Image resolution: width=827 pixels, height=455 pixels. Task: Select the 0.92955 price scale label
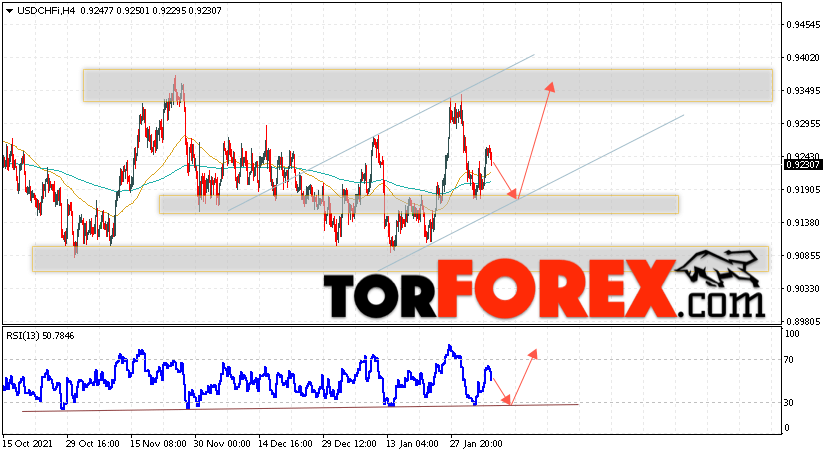coord(803,124)
